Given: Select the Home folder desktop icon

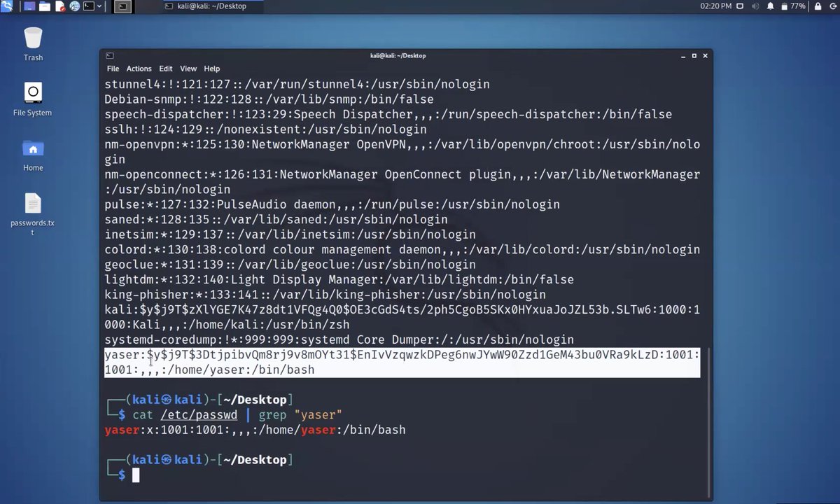Looking at the screenshot, I should [33, 155].
